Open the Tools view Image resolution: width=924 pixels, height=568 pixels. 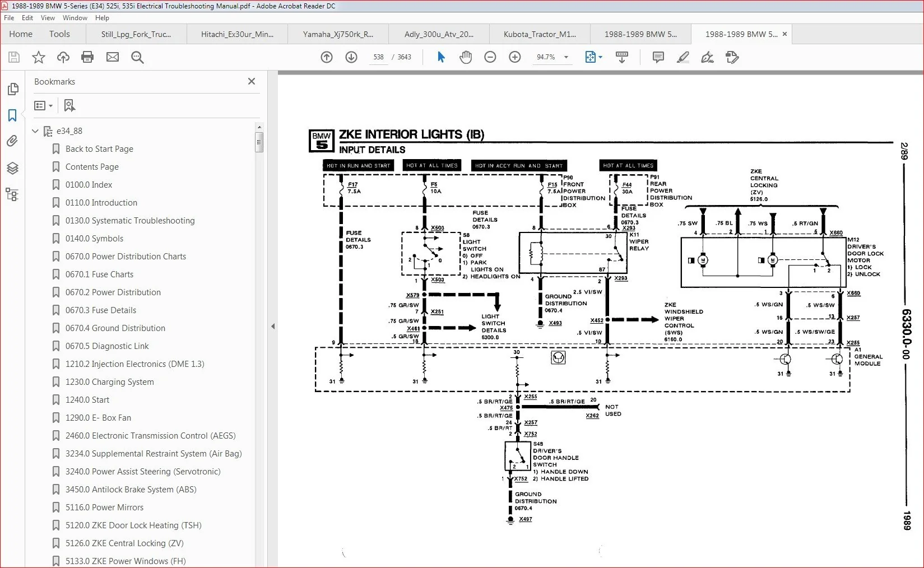[59, 34]
